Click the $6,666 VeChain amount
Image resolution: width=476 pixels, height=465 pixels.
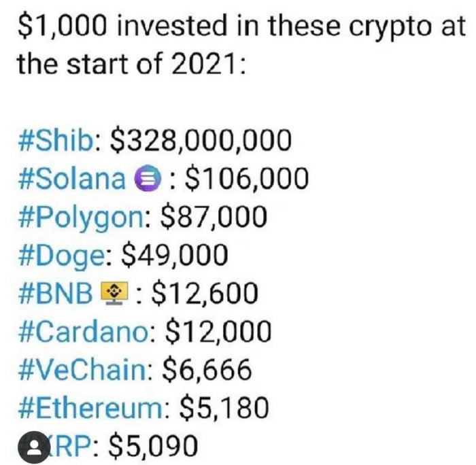[207, 370]
